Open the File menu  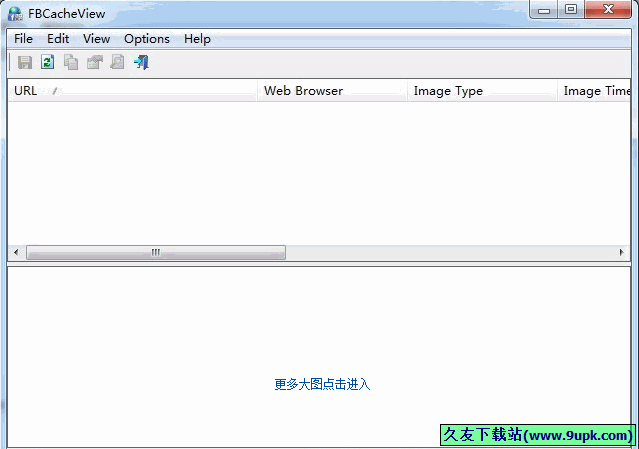pyautogui.click(x=23, y=39)
